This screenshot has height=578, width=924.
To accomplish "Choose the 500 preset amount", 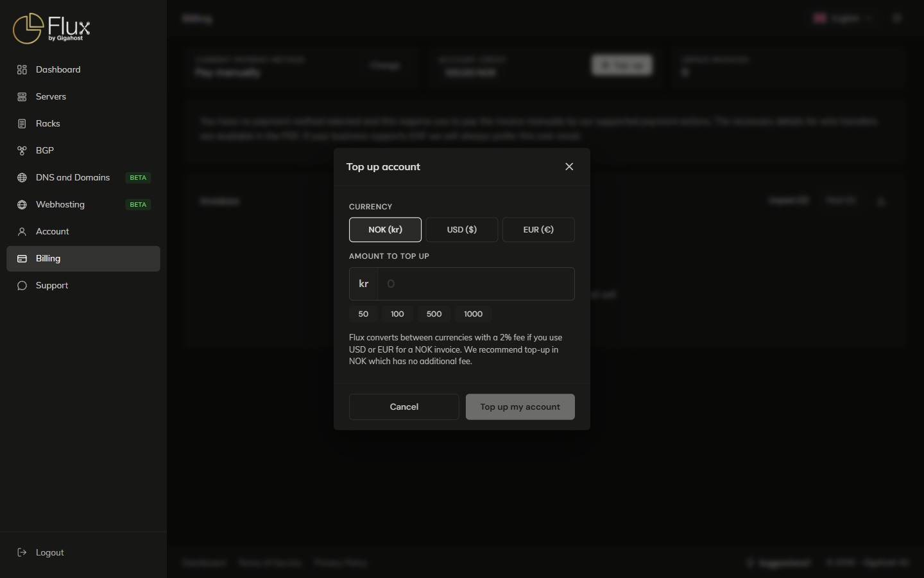I will [434, 314].
